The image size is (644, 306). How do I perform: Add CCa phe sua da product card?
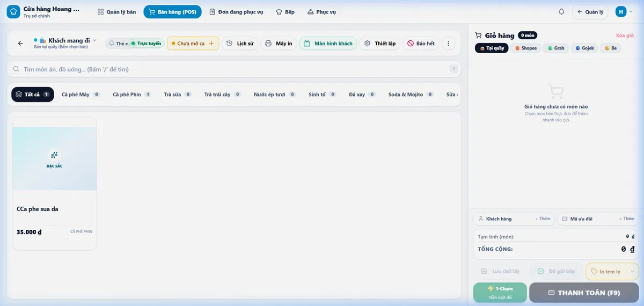pos(54,183)
